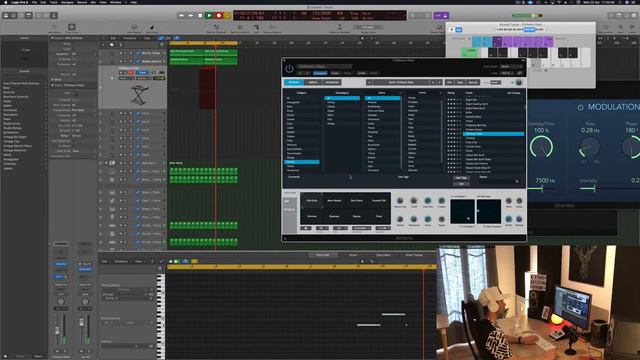Click the left XY pad in Alchemy
Image resolution: width=640 pixels, height=360 pixels.
pyautogui.click(x=462, y=211)
